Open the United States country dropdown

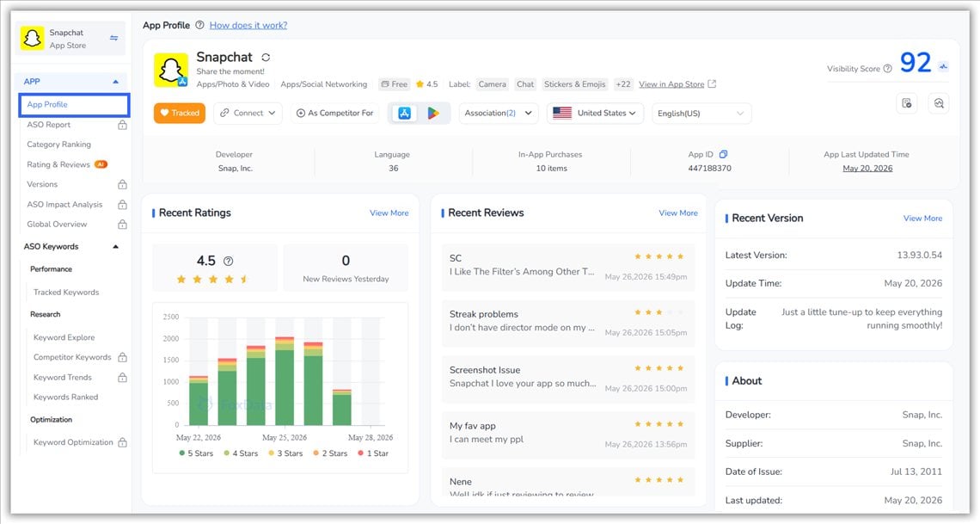(595, 114)
